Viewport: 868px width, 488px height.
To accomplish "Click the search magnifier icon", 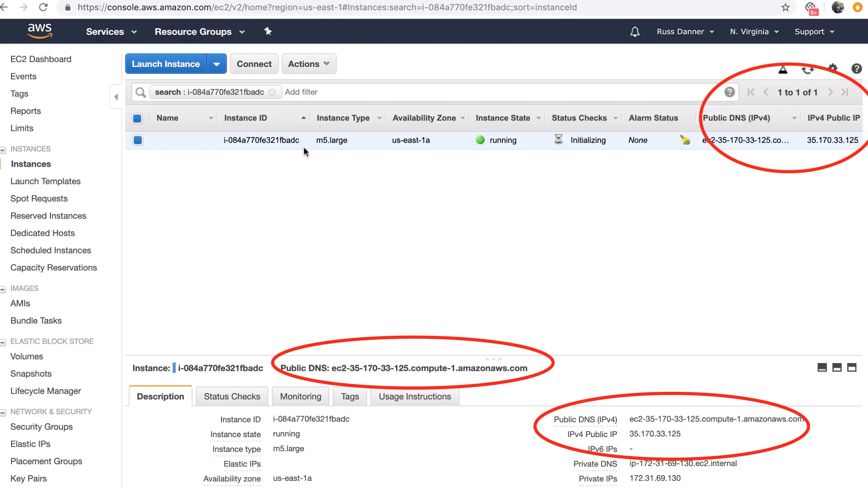I will coord(140,92).
